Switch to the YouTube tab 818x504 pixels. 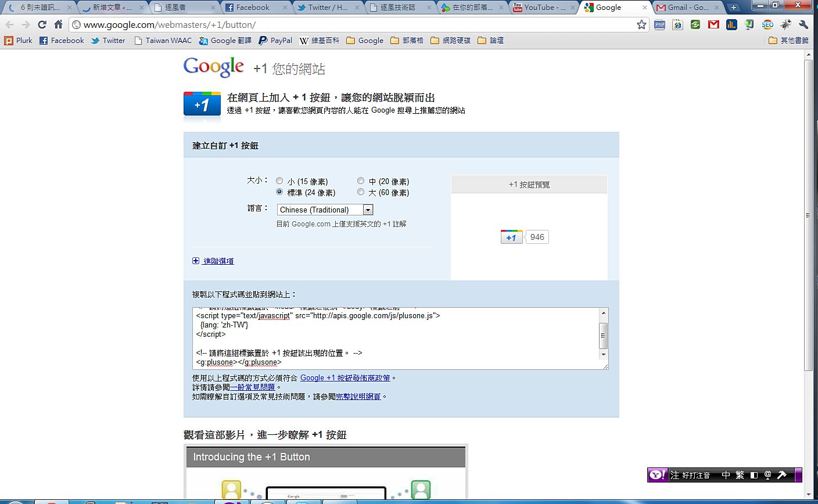pos(543,8)
